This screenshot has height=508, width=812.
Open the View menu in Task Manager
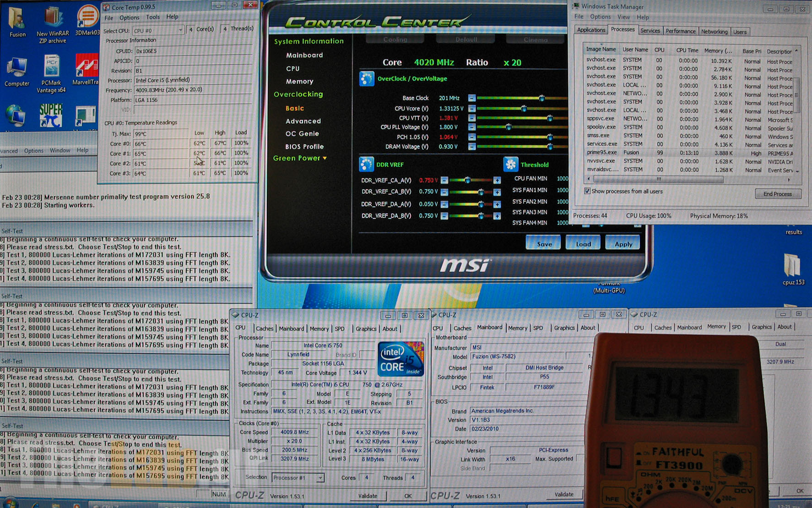[623, 17]
